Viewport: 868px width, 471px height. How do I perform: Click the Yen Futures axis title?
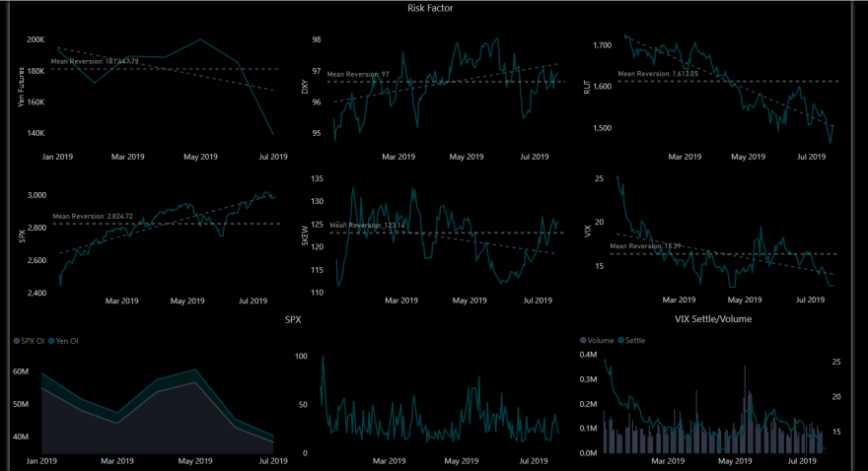tap(21, 87)
